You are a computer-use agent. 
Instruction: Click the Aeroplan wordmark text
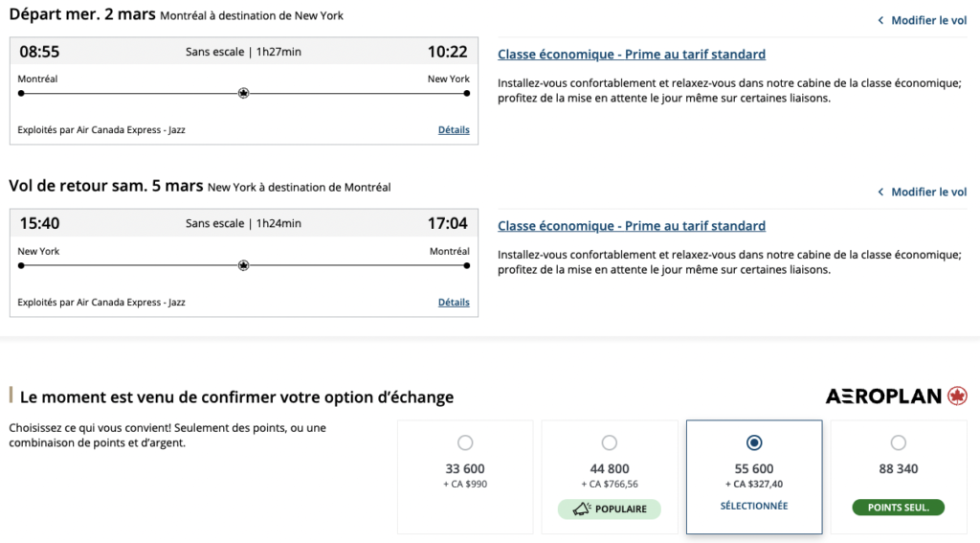point(883,396)
